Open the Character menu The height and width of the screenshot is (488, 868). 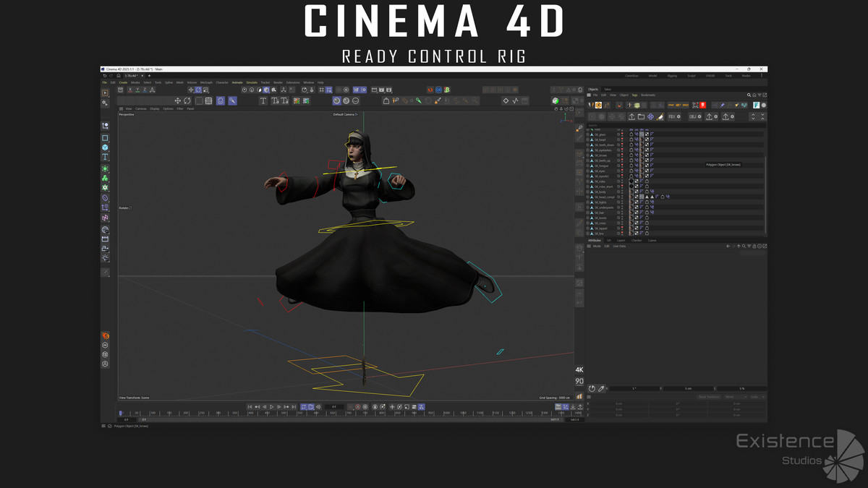click(222, 82)
